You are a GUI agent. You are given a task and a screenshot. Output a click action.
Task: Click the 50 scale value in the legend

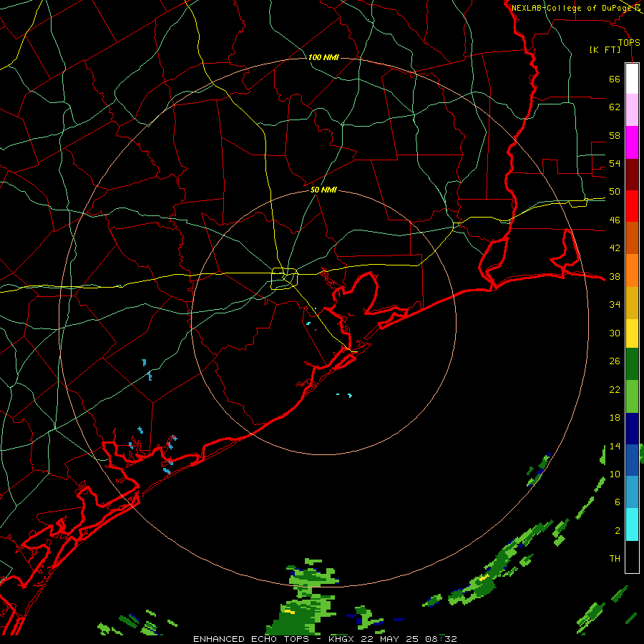(615, 192)
